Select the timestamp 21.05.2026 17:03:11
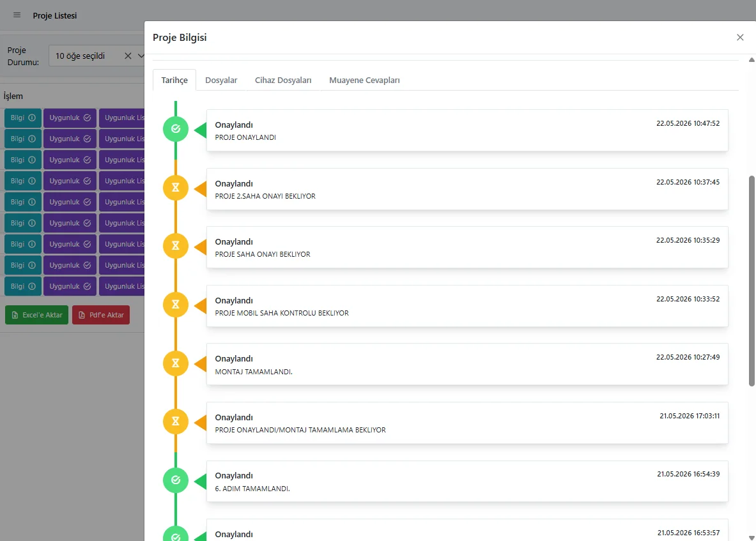The height and width of the screenshot is (541, 756). (690, 416)
